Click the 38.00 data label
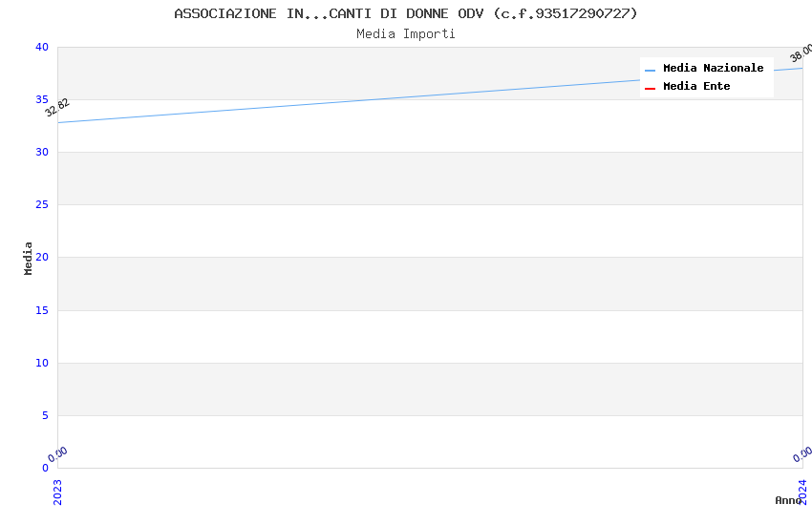The height and width of the screenshot is (525, 812). point(801,53)
